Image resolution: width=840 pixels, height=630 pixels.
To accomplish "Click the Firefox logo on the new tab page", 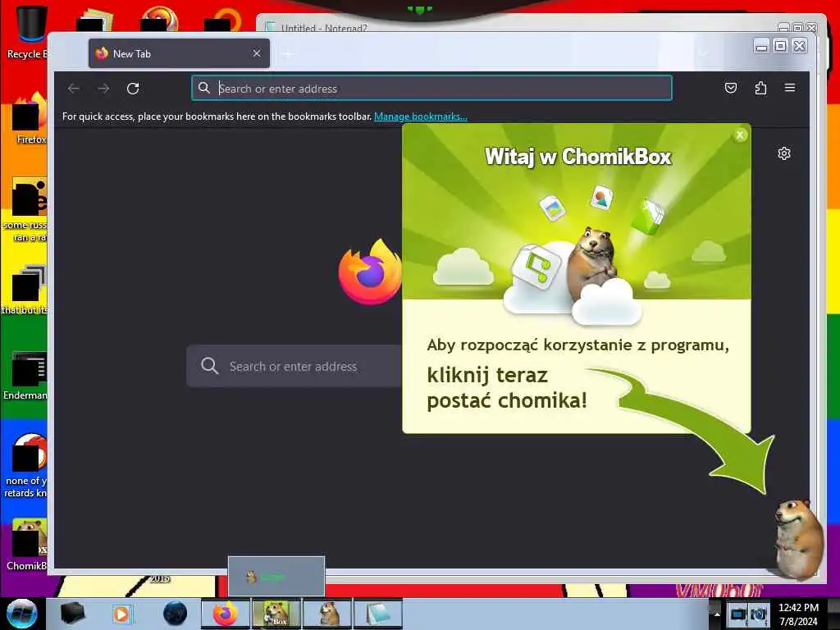I will click(370, 272).
